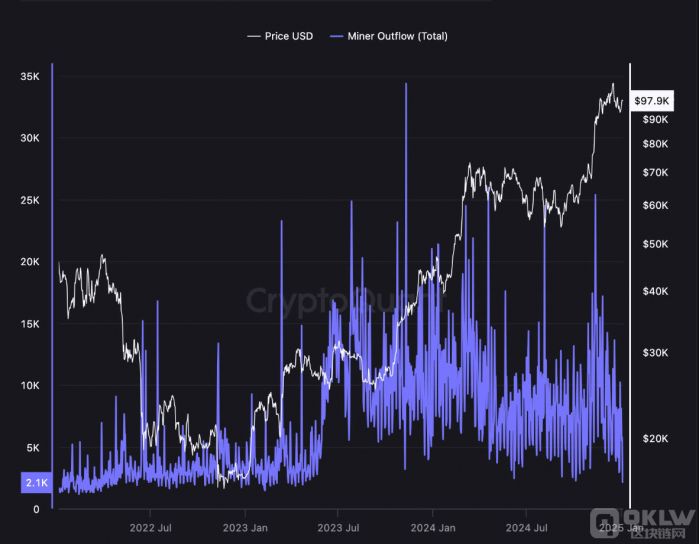The height and width of the screenshot is (544, 699).
Task: Toggle the Price USD legend entry
Action: pyautogui.click(x=280, y=36)
